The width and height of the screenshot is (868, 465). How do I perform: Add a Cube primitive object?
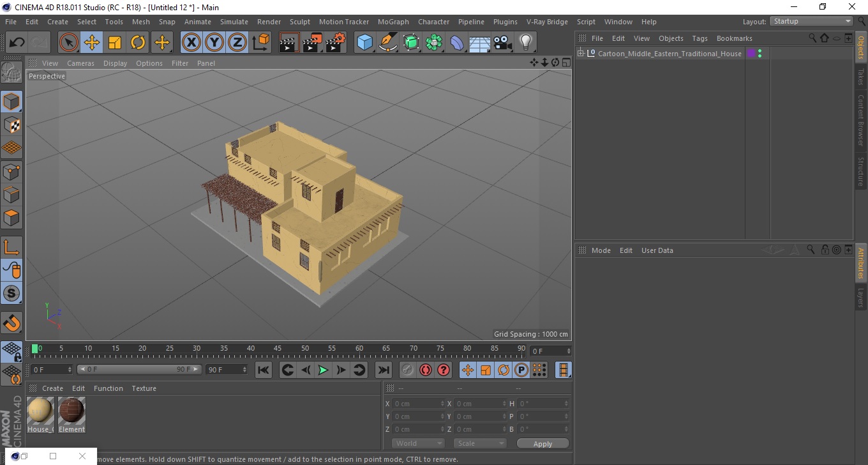(364, 43)
